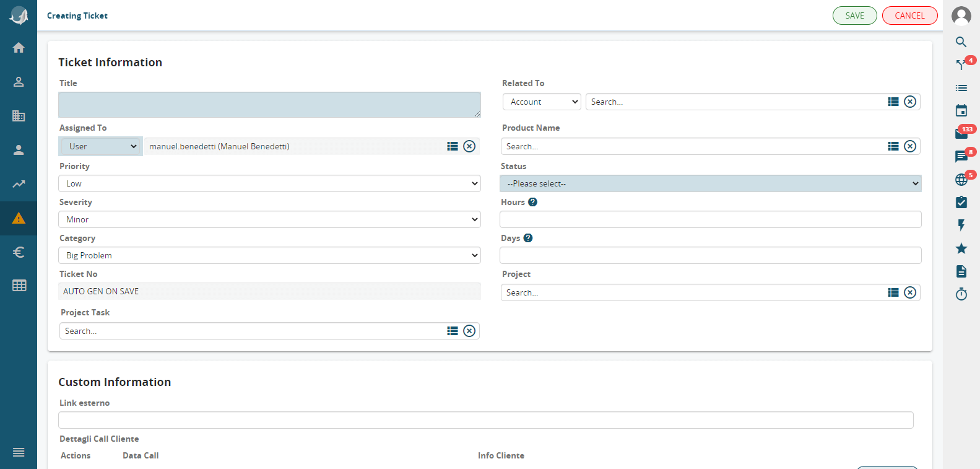
Task: Open the Status dropdown
Action: point(710,183)
